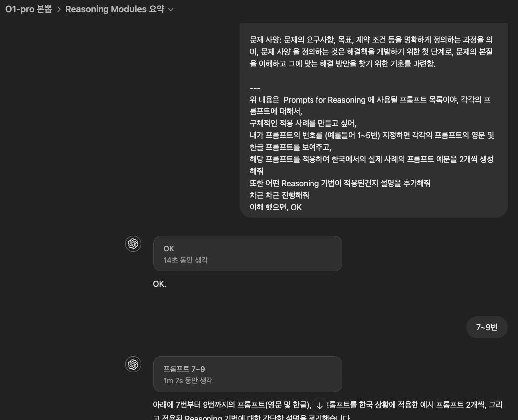
Task: Click the scroll-to-bottom arrow icon
Action: coord(319,406)
